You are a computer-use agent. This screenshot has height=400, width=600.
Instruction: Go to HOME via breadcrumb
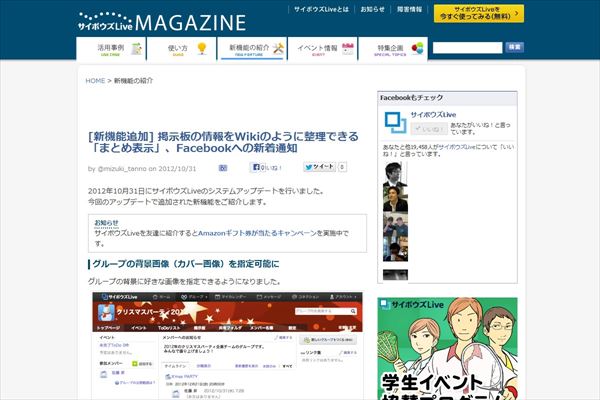[x=95, y=81]
